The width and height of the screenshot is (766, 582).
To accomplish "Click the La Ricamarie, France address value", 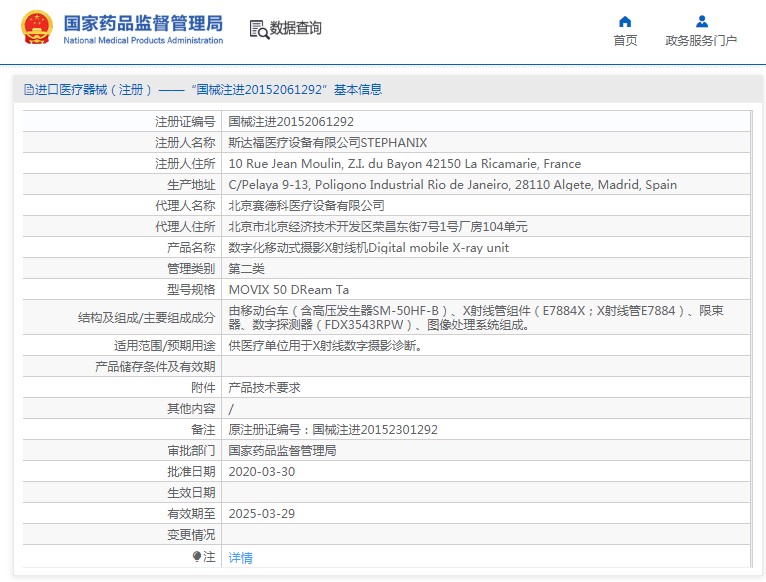I will tap(404, 164).
